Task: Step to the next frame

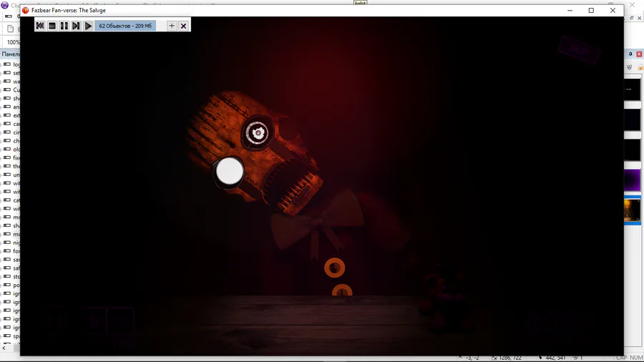Action: coord(76,26)
